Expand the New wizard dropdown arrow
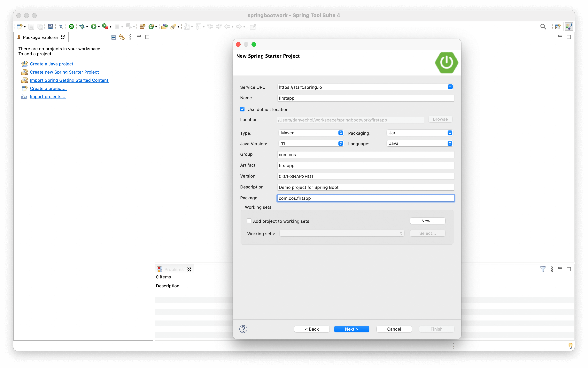 (25, 27)
